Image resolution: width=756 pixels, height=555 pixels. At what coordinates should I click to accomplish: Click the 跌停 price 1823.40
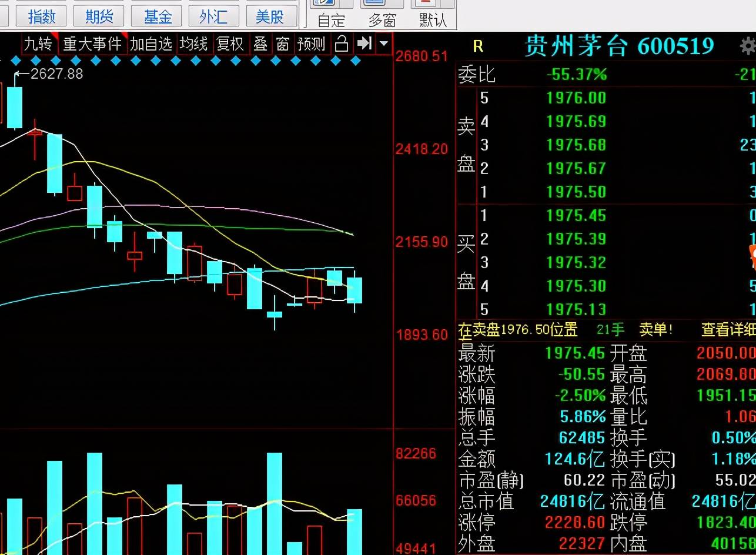click(x=726, y=522)
